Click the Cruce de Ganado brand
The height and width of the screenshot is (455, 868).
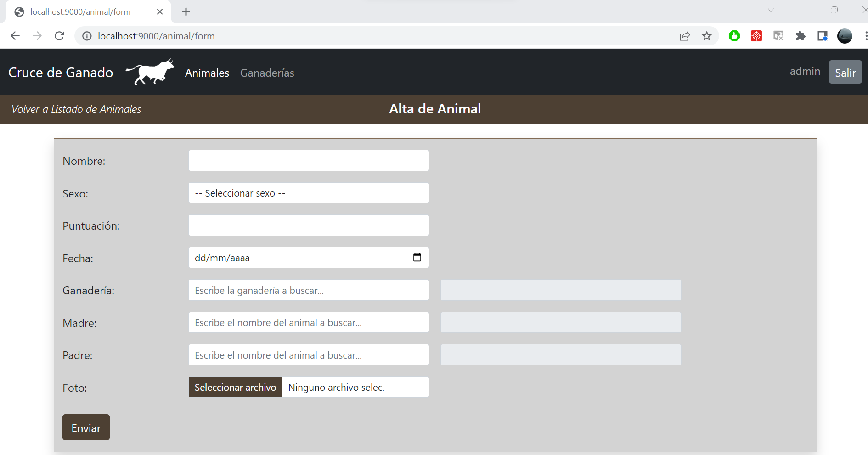tap(61, 73)
